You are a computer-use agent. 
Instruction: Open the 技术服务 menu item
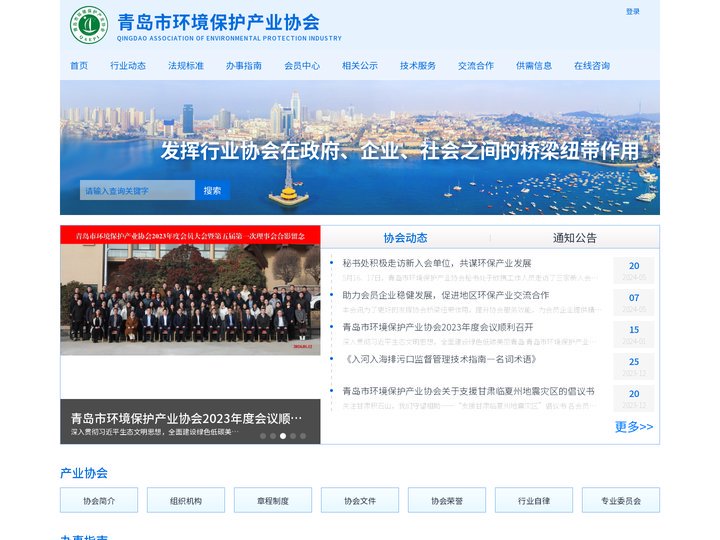[417, 66]
